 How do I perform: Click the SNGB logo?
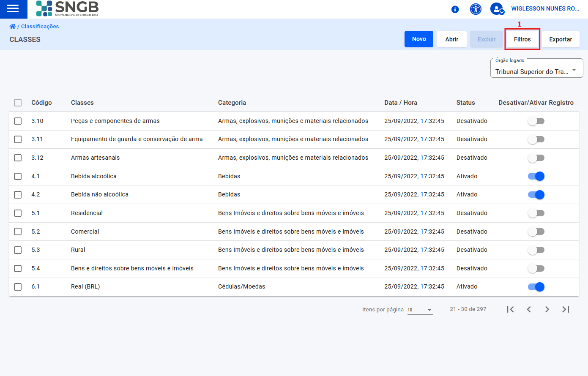coord(67,8)
